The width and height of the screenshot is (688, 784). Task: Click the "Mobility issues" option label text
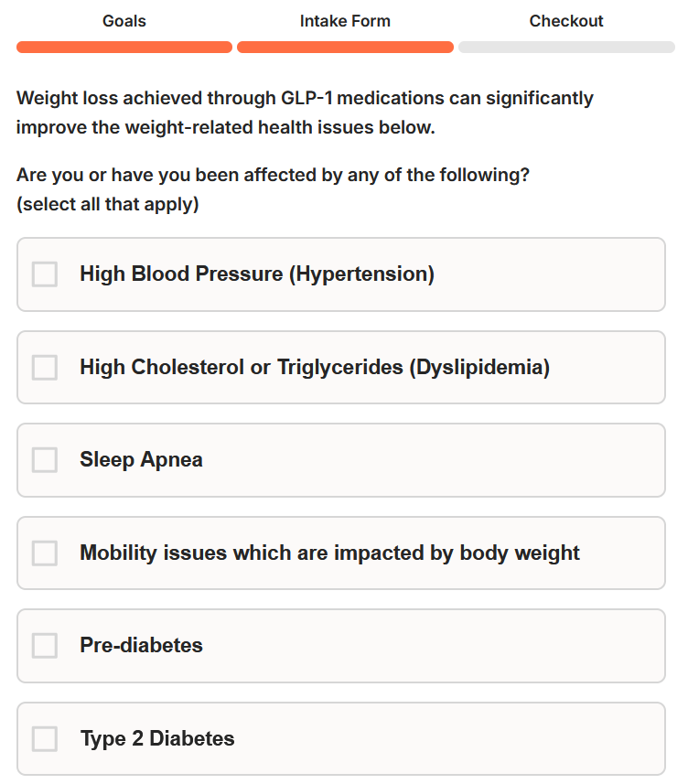coord(329,553)
